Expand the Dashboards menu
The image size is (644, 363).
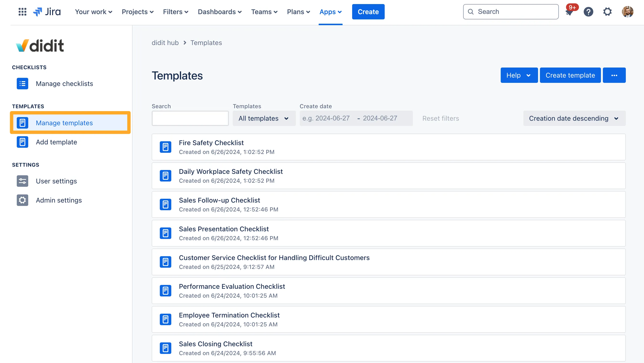pos(220,12)
